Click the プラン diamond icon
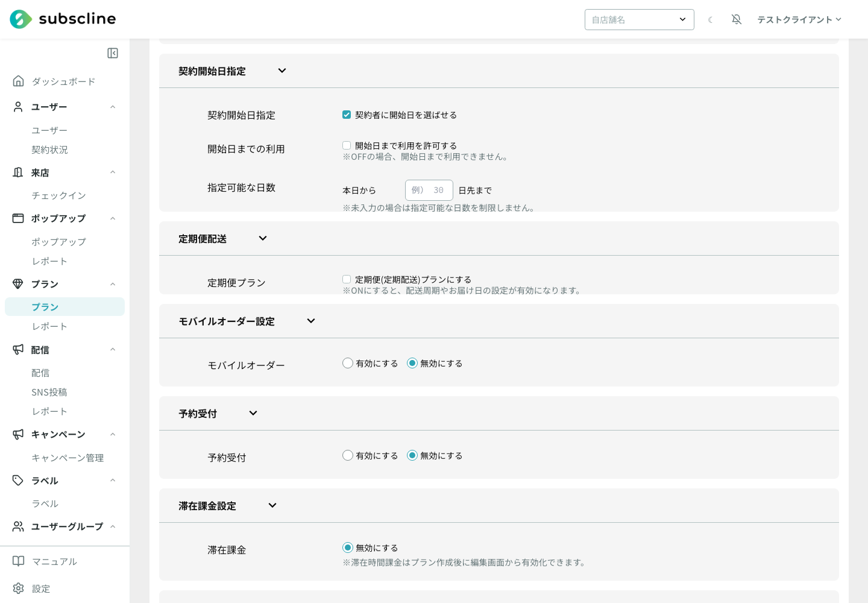Image resolution: width=868 pixels, height=603 pixels. click(18, 284)
